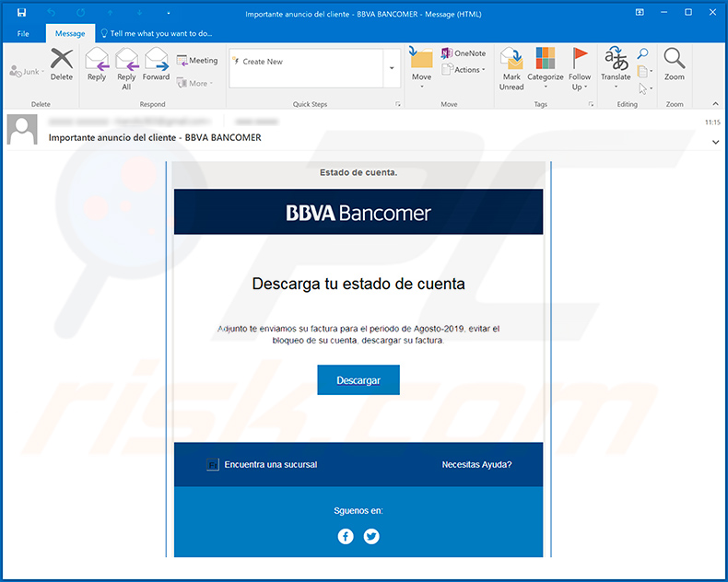The image size is (728, 582).
Task: Open the Actions dropdown
Action: click(x=464, y=70)
